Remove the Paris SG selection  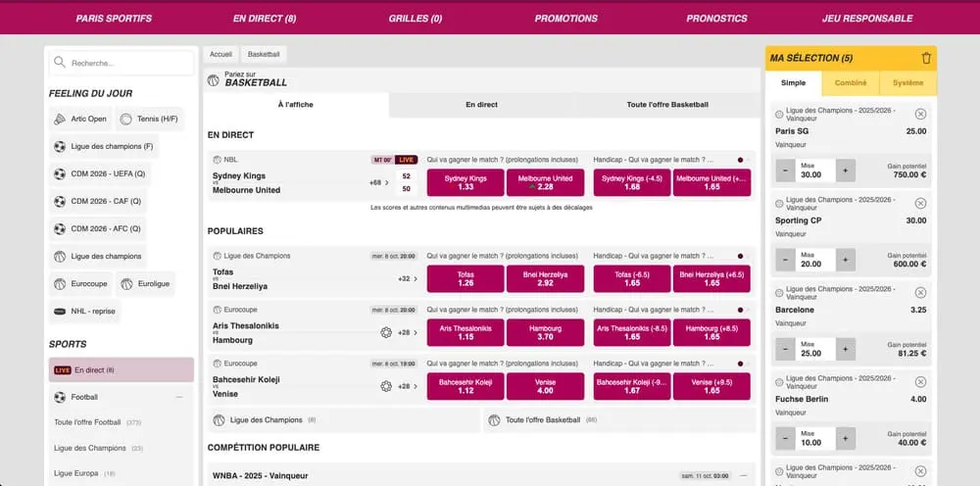coord(920,115)
